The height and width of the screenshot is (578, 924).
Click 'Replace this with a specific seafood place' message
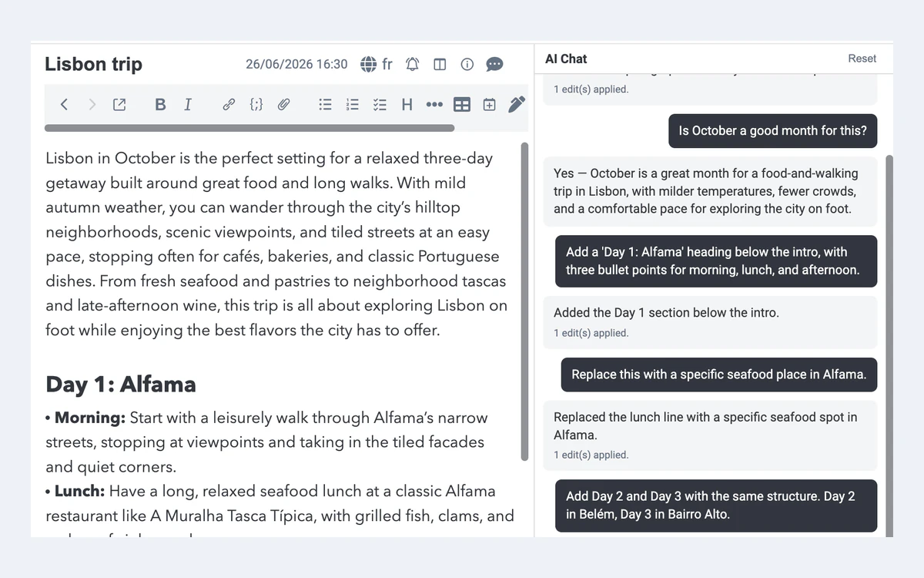point(719,375)
